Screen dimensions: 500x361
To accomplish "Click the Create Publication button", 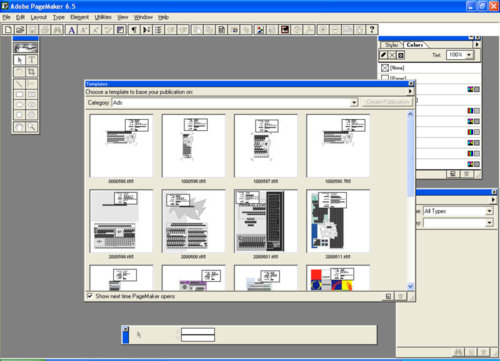I will point(388,102).
